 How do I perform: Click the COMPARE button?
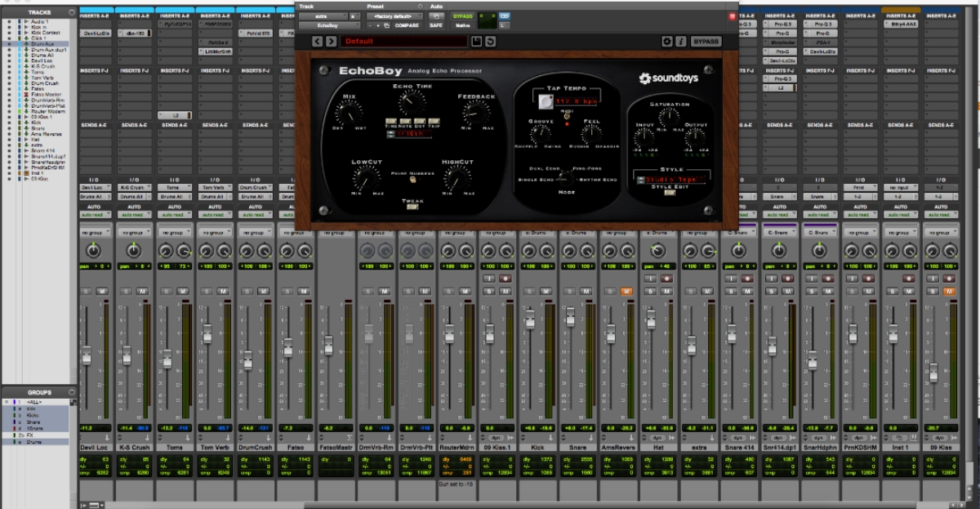point(406,25)
